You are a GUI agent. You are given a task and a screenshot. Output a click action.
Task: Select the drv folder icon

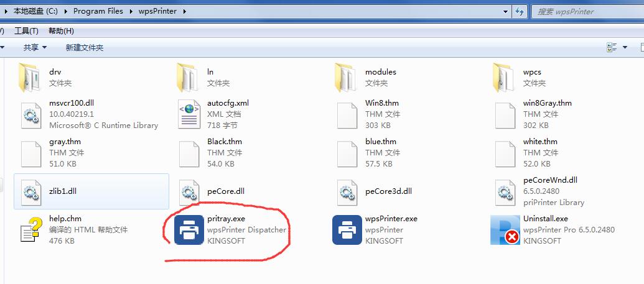click(29, 77)
